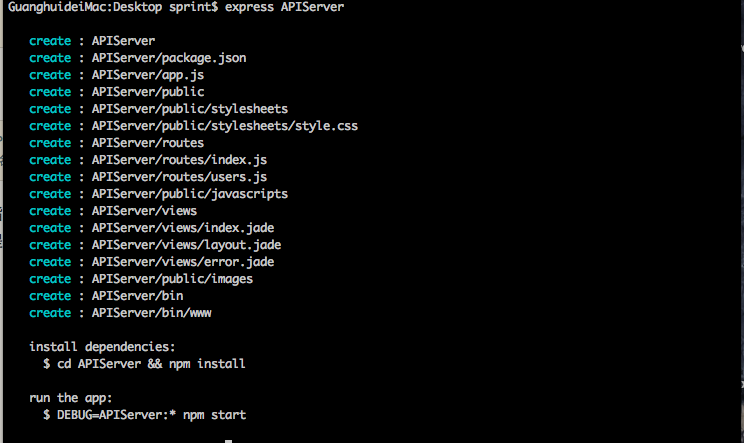Image resolution: width=744 pixels, height=443 pixels.
Task: Click the 'cd APIServer && npm install' command
Action: coord(151,364)
